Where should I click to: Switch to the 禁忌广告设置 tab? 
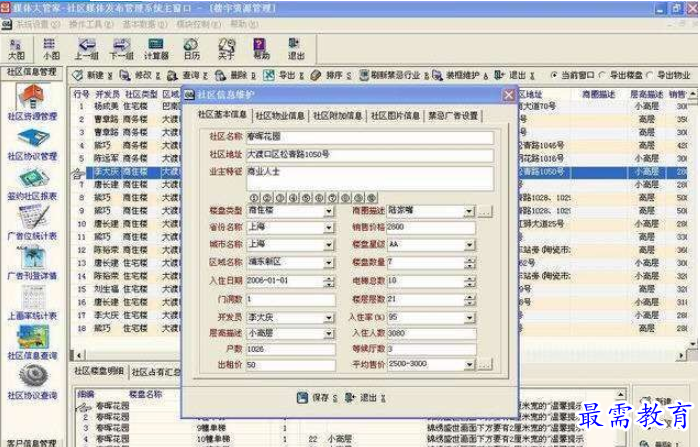(453, 116)
